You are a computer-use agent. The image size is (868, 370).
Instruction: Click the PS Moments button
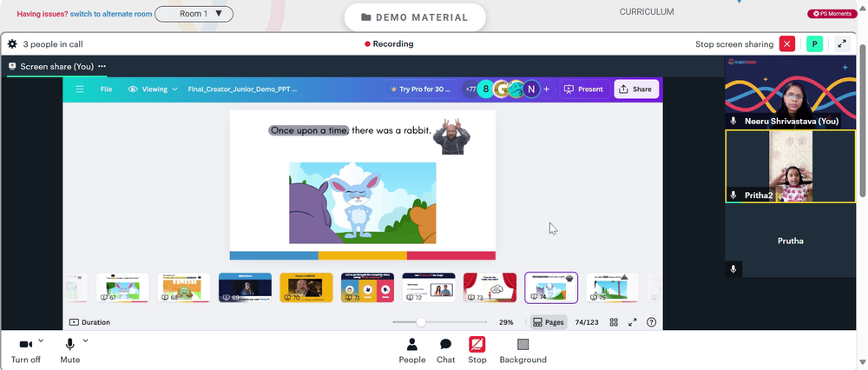click(x=832, y=13)
